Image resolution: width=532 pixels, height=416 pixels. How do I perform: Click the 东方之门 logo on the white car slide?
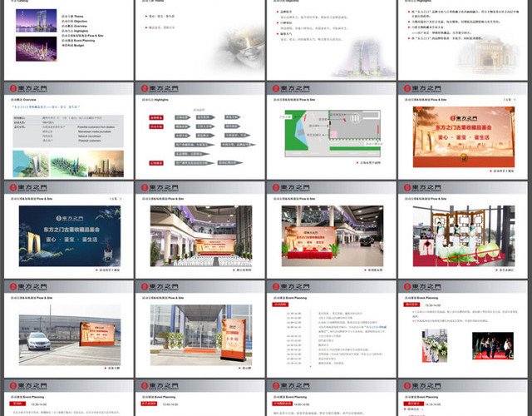[x=28, y=287]
